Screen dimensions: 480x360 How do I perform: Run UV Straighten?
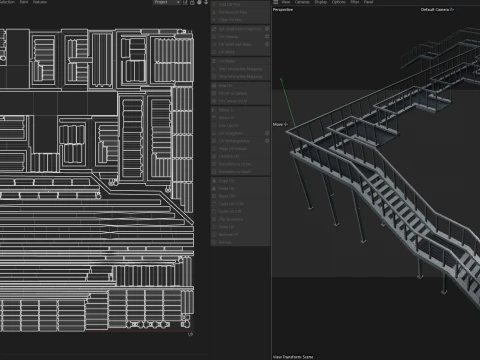[237, 133]
